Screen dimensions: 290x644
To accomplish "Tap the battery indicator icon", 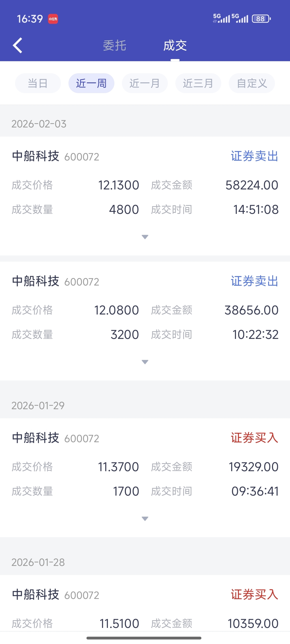I will (x=261, y=19).
